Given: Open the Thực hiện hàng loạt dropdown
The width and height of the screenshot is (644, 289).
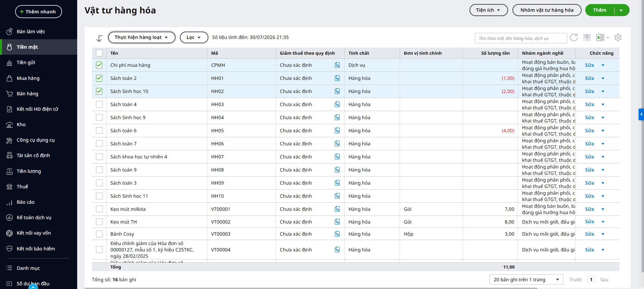Looking at the screenshot, I should (x=142, y=37).
